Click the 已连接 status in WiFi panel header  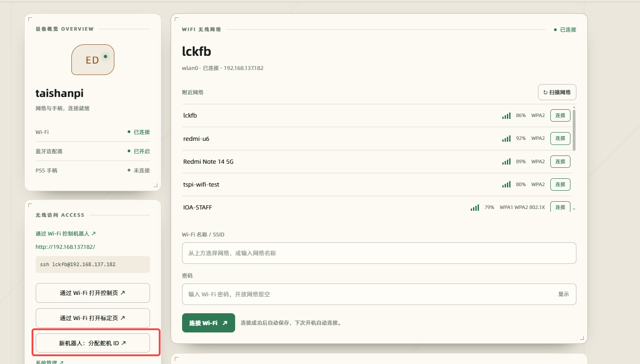coord(565,30)
